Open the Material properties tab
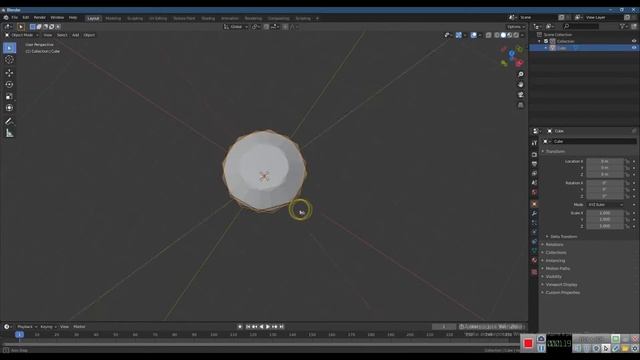 coord(534,260)
